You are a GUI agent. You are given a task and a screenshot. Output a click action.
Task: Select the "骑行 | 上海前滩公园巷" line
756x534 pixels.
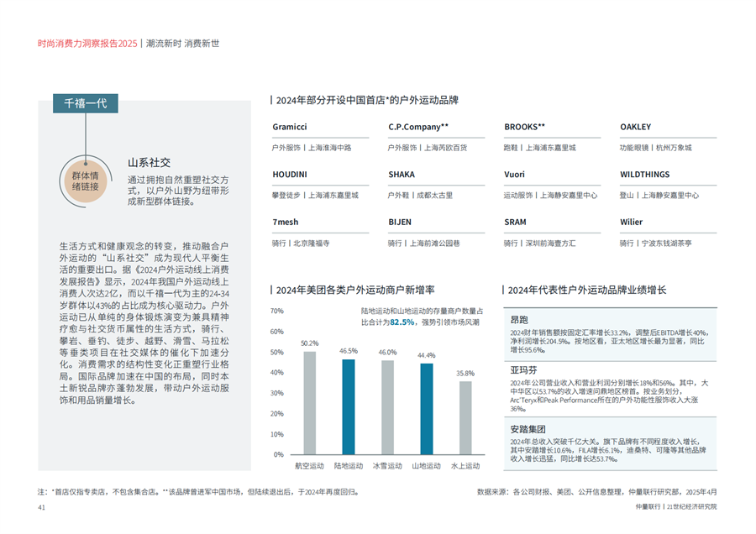[x=424, y=243]
